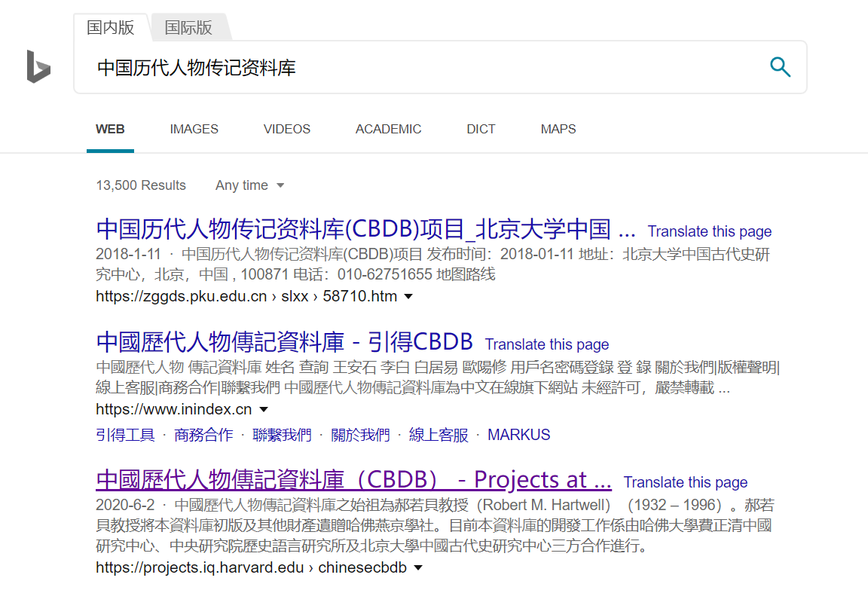Expand the arrow beside zggds.pku.edu.cn URL
The height and width of the screenshot is (590, 868).
408,297
